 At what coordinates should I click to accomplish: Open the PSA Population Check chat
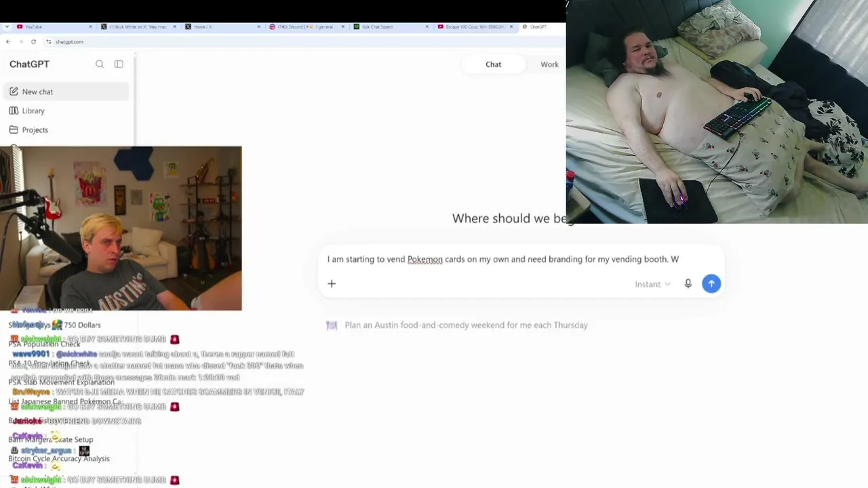pos(45,344)
